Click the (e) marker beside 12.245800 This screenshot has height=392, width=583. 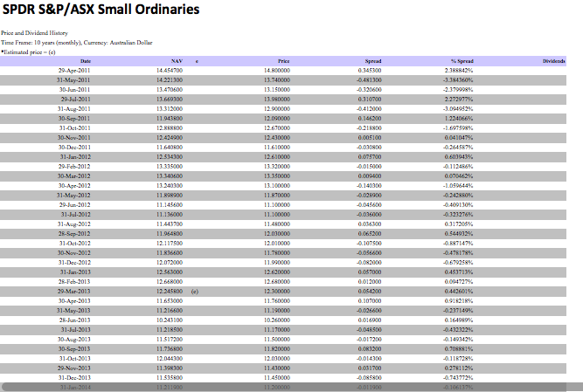point(195,292)
